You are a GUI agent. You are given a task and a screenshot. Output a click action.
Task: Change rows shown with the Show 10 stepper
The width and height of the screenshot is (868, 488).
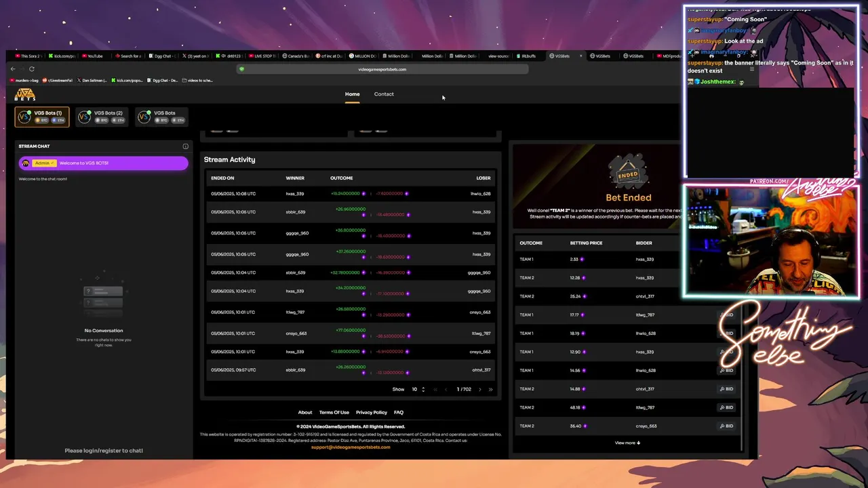pos(418,389)
